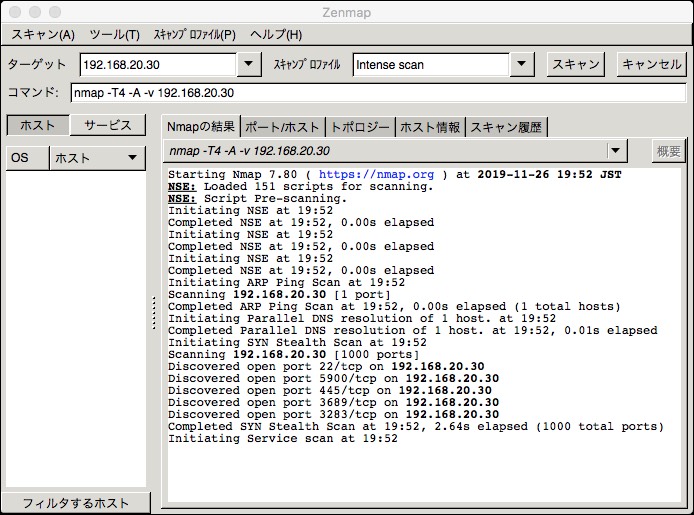Toggle the ホスト view button
The width and height of the screenshot is (694, 515).
point(38,125)
